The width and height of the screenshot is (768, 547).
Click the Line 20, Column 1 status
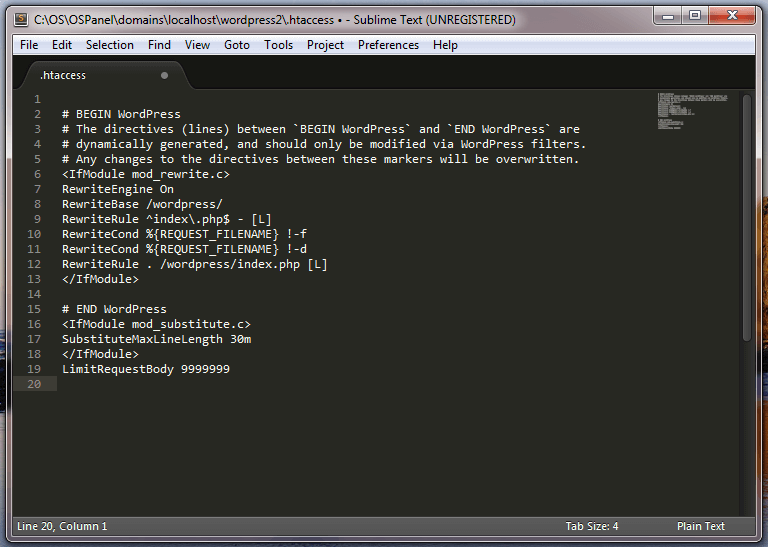pyautogui.click(x=62, y=526)
